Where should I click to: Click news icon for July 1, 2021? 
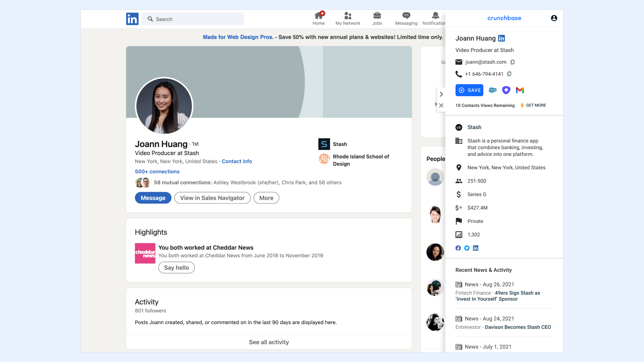pyautogui.click(x=459, y=347)
